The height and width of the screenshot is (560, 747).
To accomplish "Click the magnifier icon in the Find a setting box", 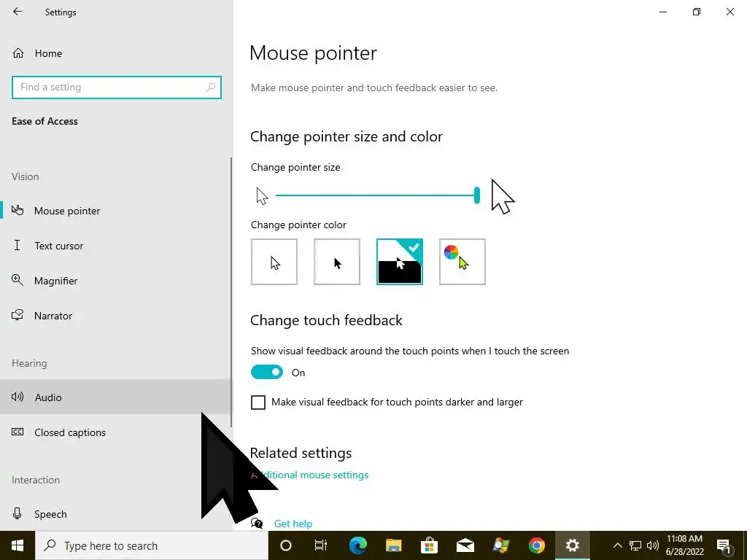I will point(211,87).
